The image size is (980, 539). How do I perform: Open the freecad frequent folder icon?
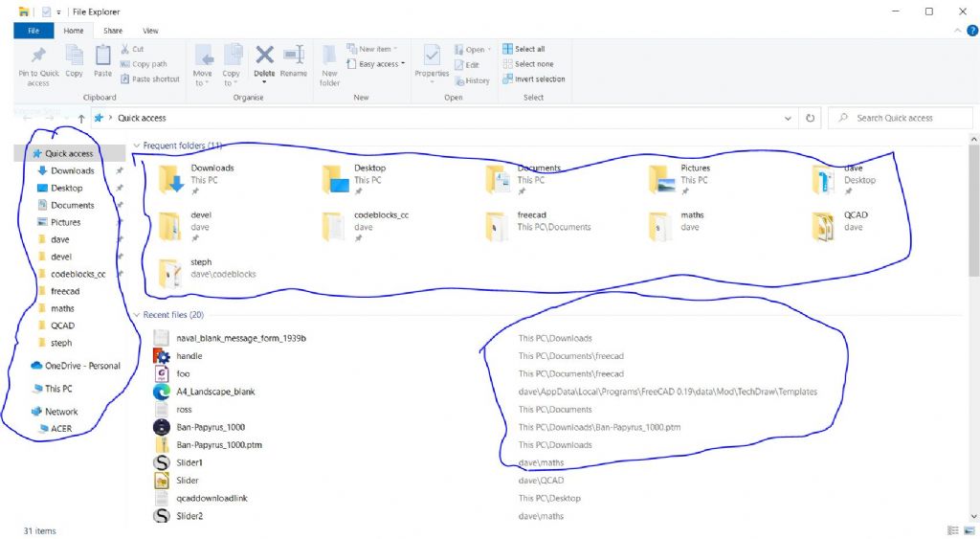pos(498,226)
